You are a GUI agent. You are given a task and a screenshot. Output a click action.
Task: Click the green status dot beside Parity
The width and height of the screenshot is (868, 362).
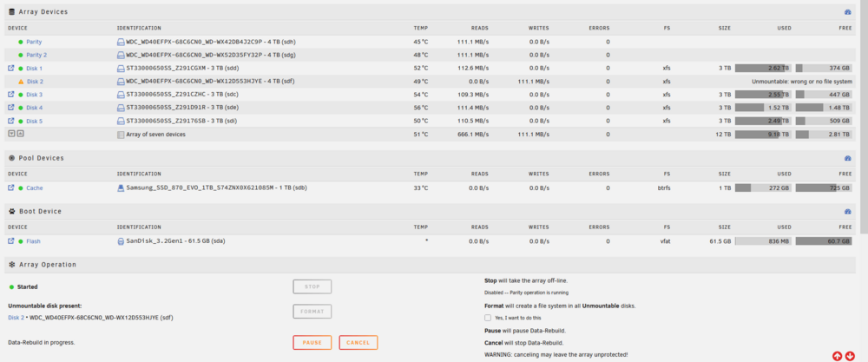click(x=21, y=42)
